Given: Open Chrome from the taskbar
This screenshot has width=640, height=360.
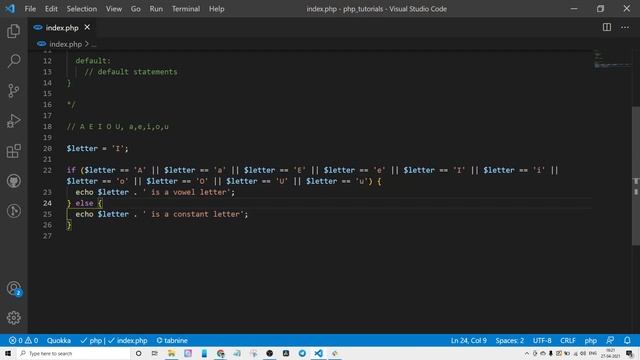Looking at the screenshot, I should [x=220, y=353].
